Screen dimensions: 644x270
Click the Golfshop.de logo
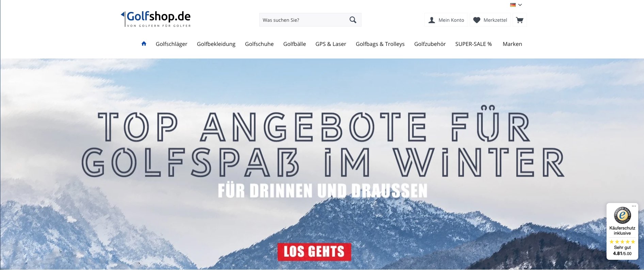156,19
